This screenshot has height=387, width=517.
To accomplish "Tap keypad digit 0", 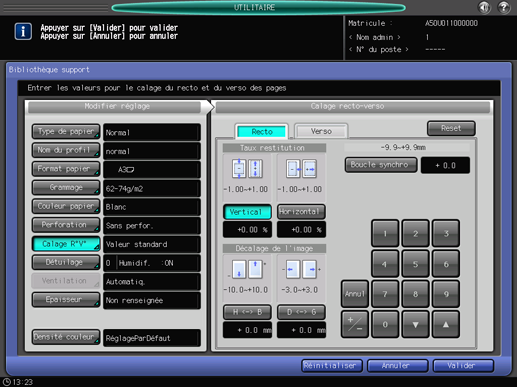I will [x=385, y=324].
